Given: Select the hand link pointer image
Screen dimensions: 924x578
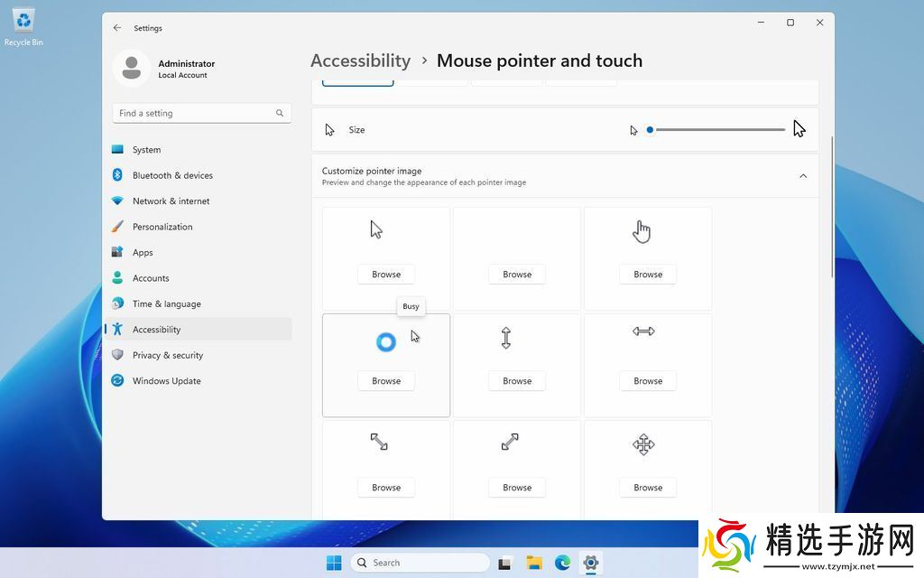Looking at the screenshot, I should tap(642, 232).
